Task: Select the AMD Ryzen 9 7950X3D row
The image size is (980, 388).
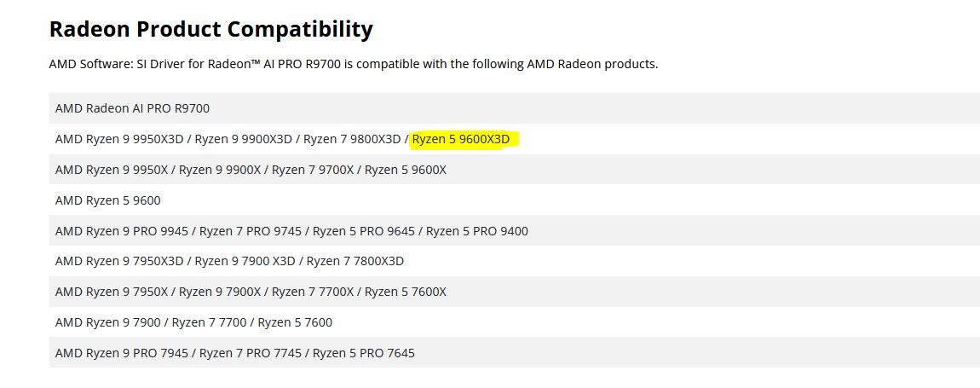Action: [x=515, y=262]
